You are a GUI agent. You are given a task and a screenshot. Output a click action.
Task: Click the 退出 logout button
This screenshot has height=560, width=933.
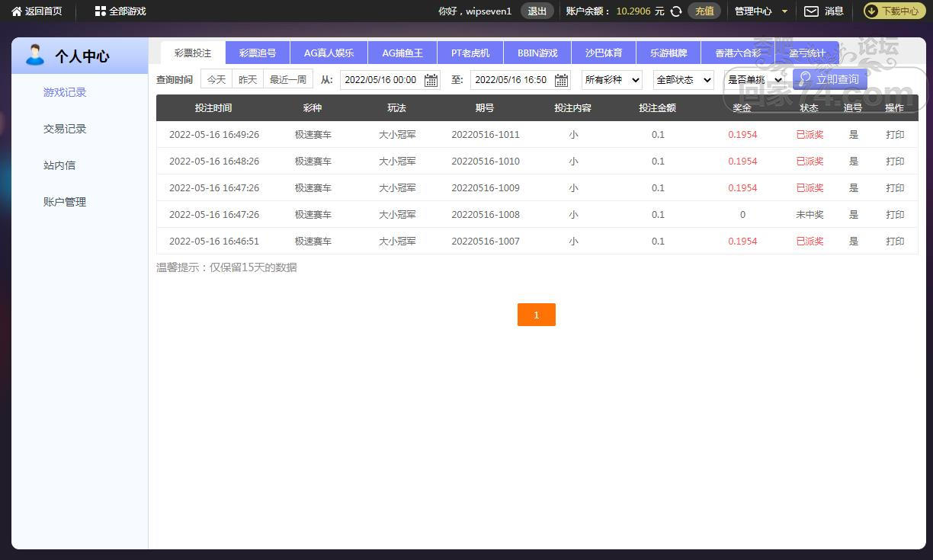[537, 11]
